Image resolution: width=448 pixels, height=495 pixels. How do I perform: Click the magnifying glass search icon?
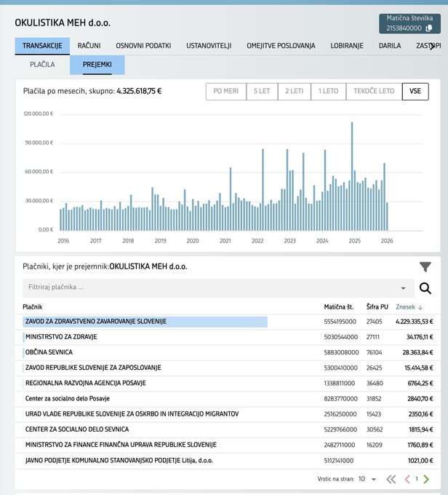click(425, 288)
